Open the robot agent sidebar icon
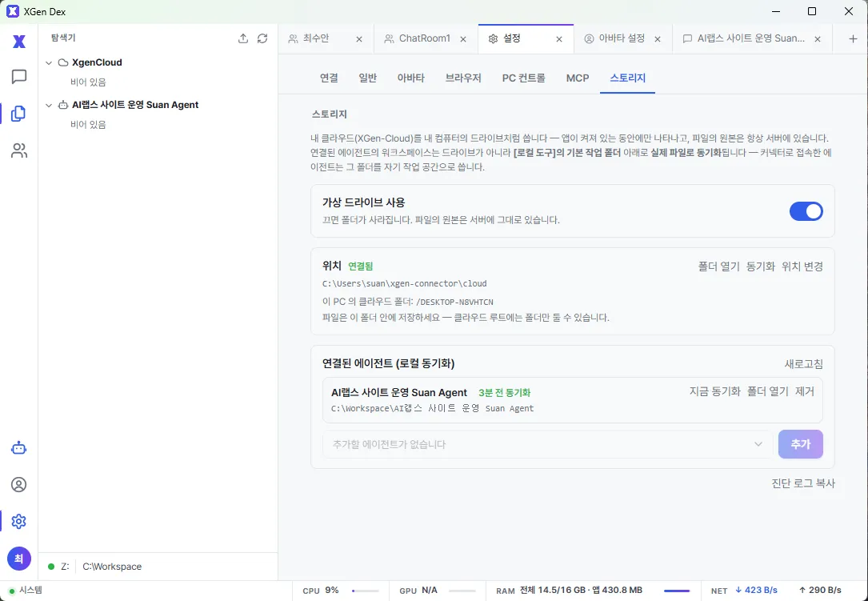Viewport: 868px width, 601px height. click(19, 447)
